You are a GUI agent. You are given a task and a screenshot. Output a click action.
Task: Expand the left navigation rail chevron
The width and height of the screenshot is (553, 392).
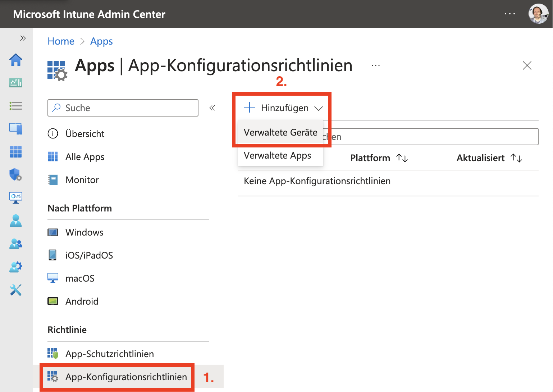tap(23, 38)
